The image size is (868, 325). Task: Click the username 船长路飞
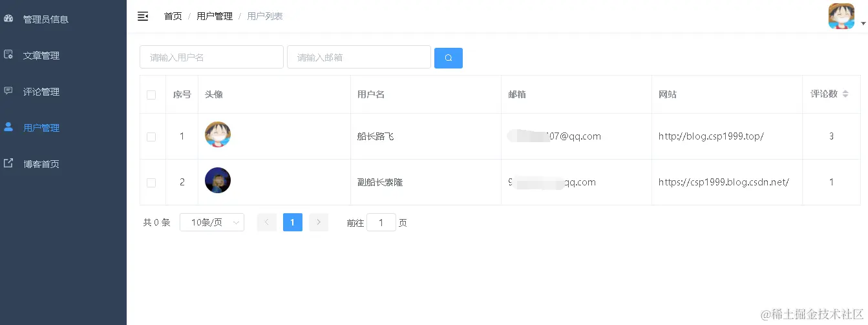pyautogui.click(x=376, y=136)
